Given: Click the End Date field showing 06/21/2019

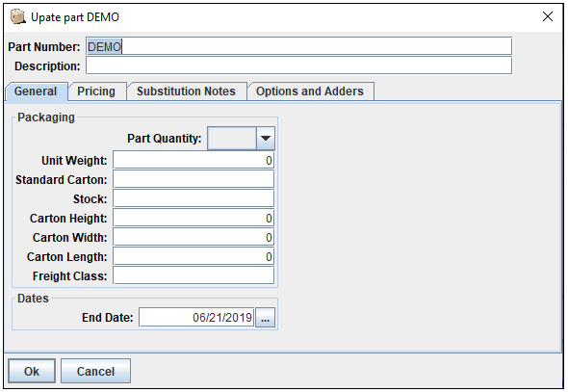Looking at the screenshot, I should click(x=196, y=318).
